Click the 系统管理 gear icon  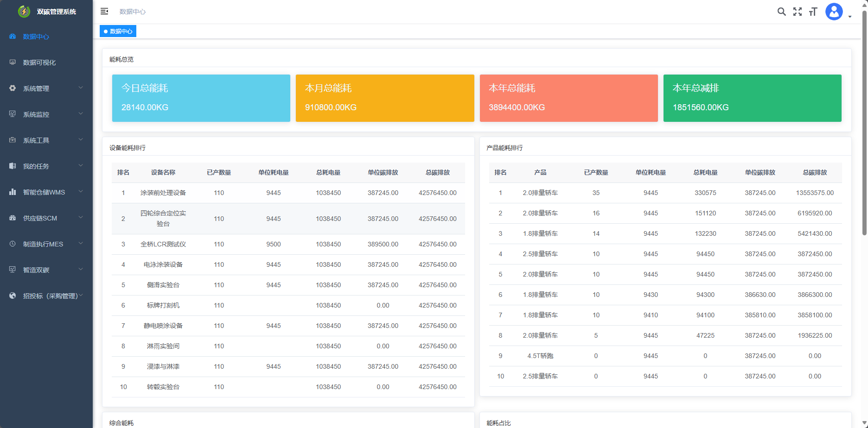point(13,88)
